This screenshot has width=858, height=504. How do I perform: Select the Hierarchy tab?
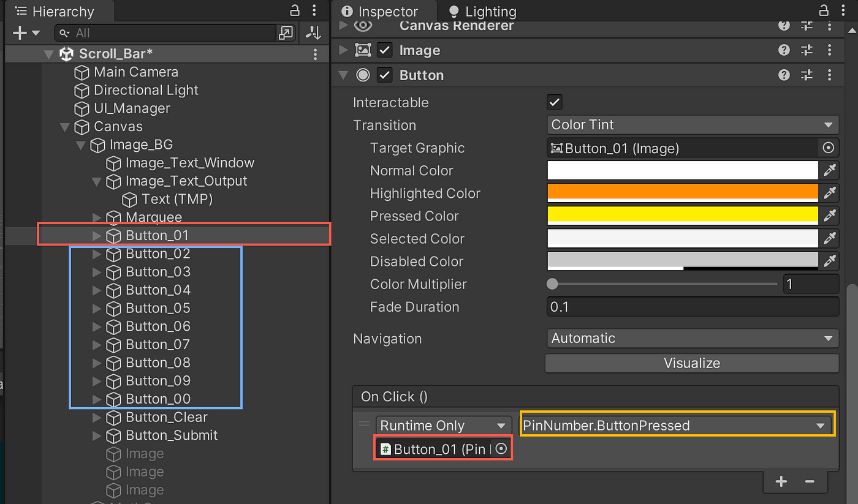tap(54, 12)
